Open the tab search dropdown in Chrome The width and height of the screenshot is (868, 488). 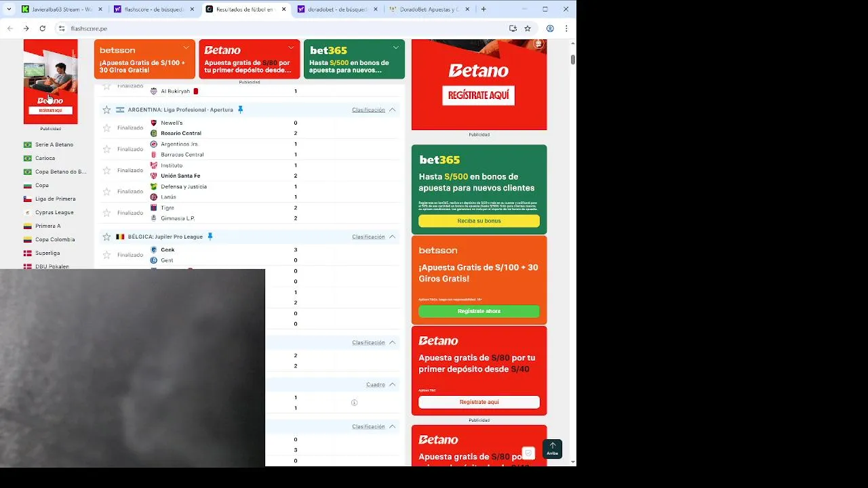tap(9, 9)
